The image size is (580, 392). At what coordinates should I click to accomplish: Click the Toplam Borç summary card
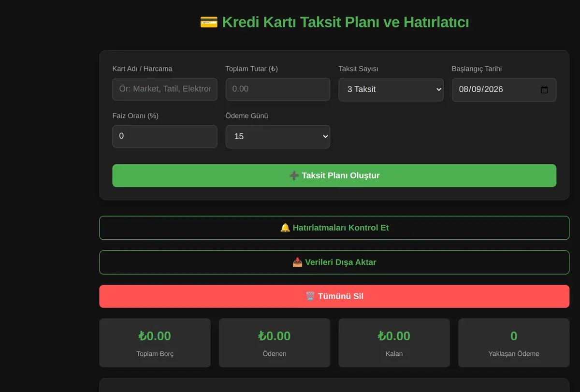coord(155,343)
